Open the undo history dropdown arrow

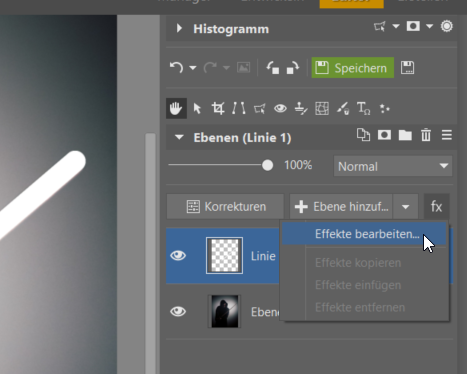click(193, 68)
